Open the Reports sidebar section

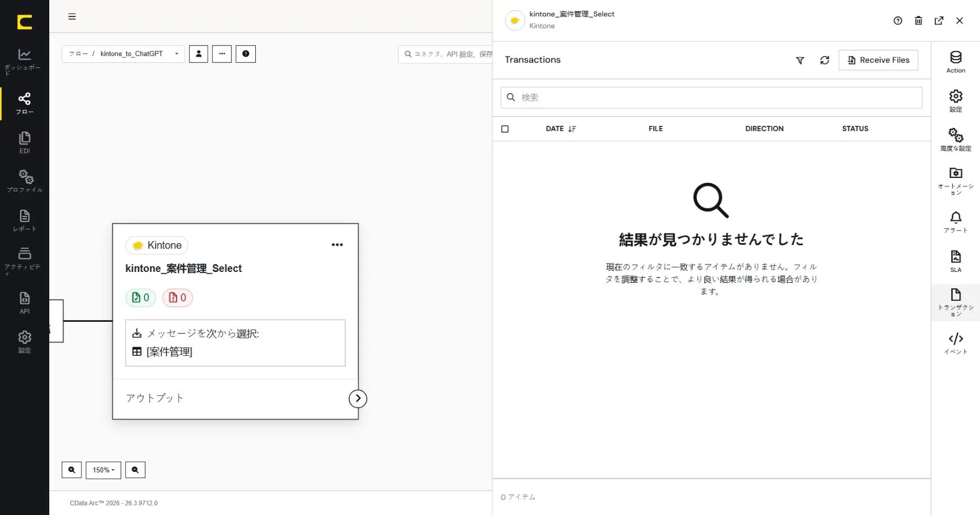click(x=24, y=220)
